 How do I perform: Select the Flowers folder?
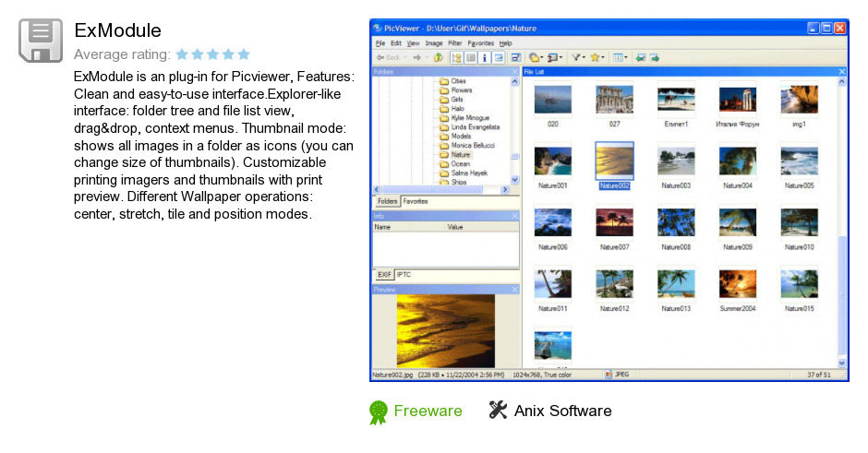[x=455, y=90]
